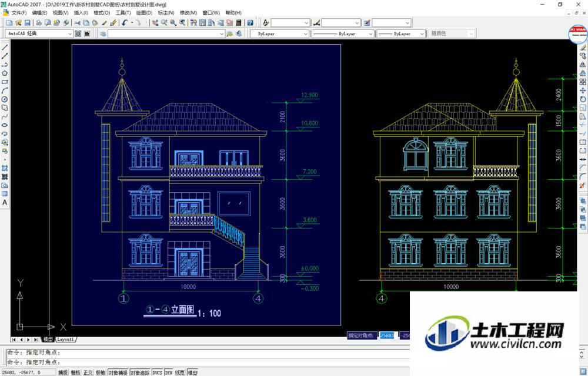Open the 标注(N) menu
Viewport: 588px width, 376px height.
click(x=166, y=13)
